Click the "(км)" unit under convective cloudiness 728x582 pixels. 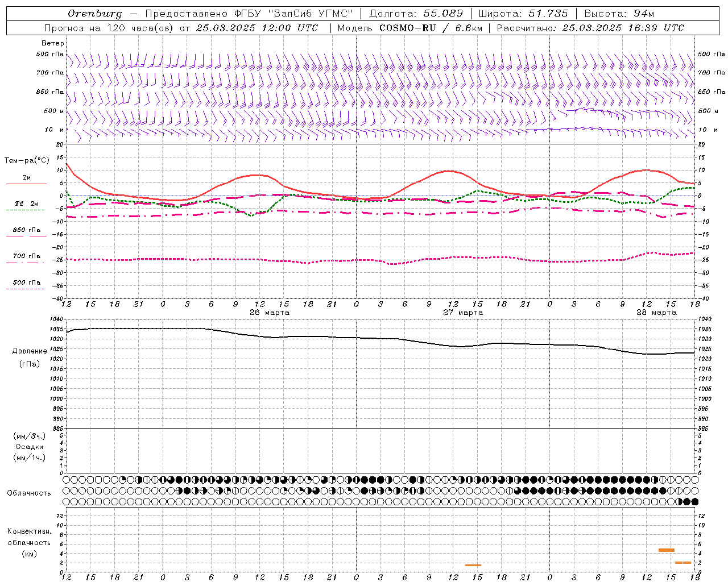point(30,554)
